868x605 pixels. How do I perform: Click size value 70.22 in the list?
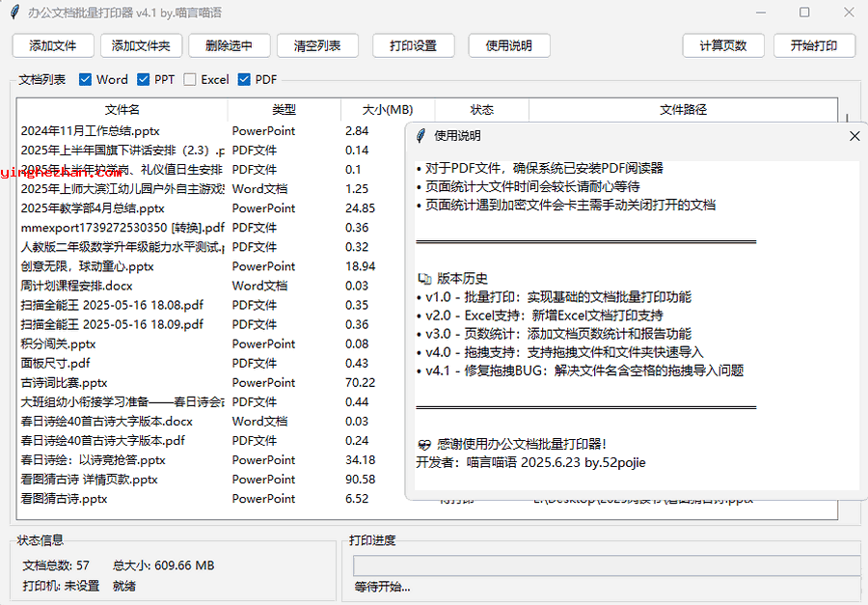[x=361, y=383]
